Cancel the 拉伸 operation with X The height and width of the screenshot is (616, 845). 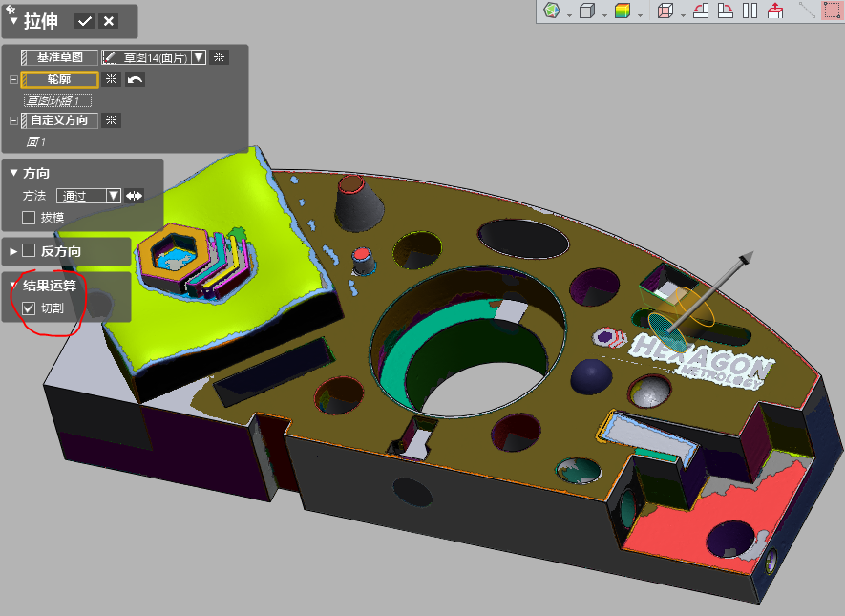coord(109,21)
